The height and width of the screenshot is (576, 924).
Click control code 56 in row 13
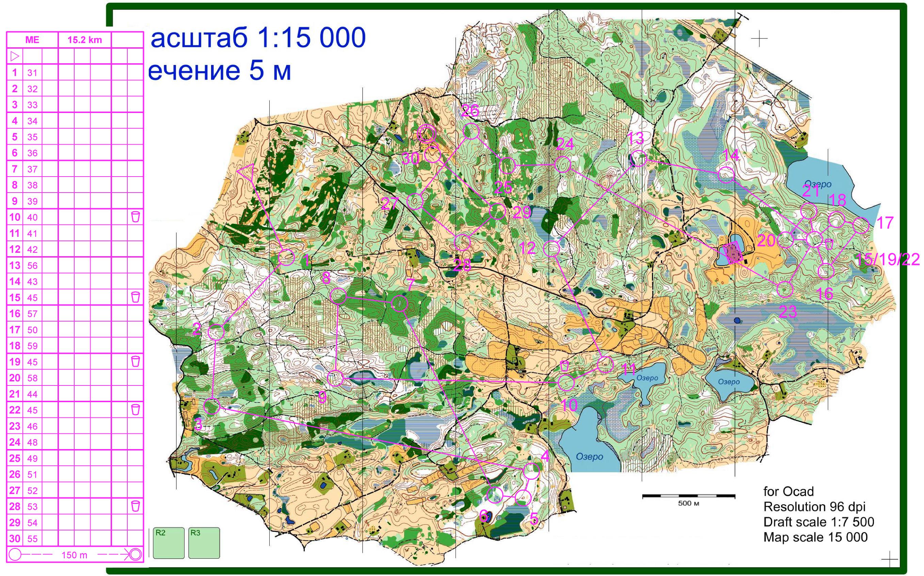pos(32,265)
